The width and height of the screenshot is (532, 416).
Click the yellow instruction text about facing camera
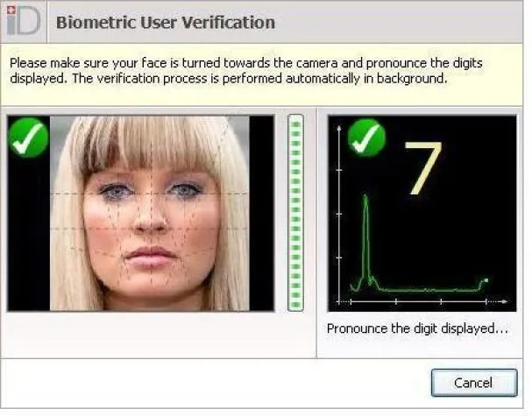coord(246,71)
